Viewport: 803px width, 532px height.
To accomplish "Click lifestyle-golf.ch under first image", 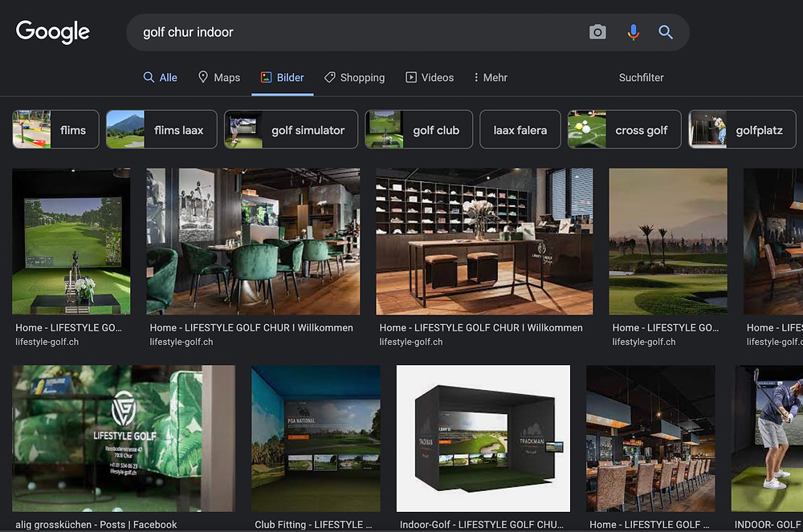I will click(47, 342).
